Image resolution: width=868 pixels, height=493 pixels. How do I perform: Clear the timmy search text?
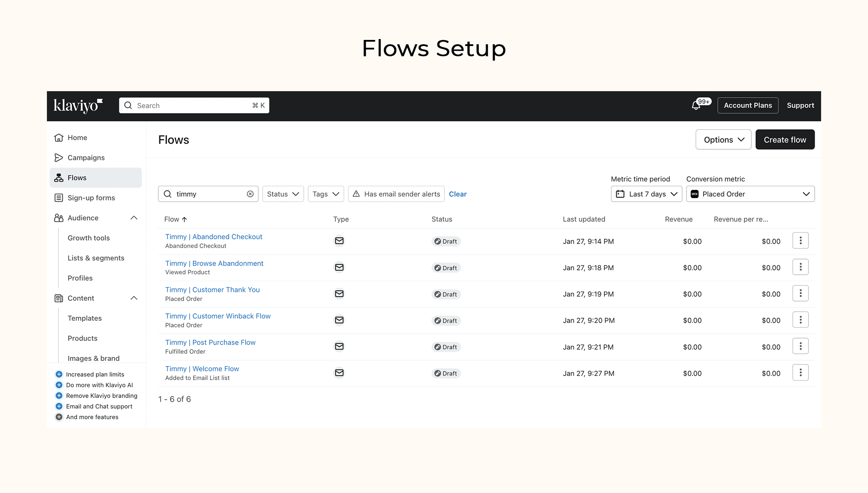tap(250, 194)
